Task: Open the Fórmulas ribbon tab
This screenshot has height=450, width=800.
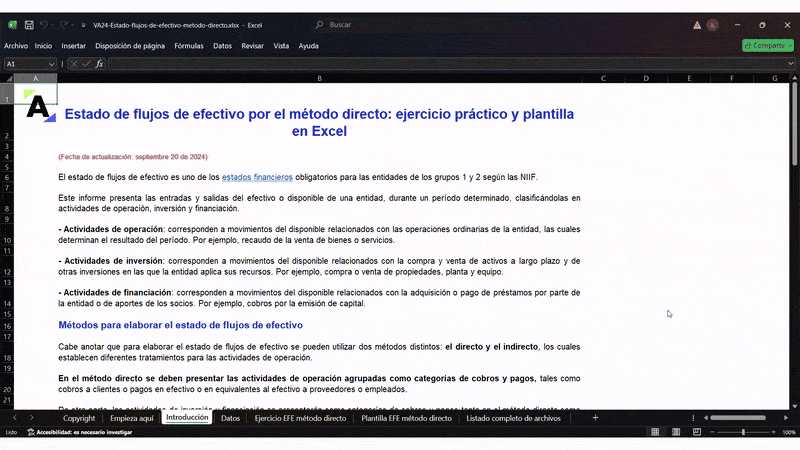Action: (188, 45)
